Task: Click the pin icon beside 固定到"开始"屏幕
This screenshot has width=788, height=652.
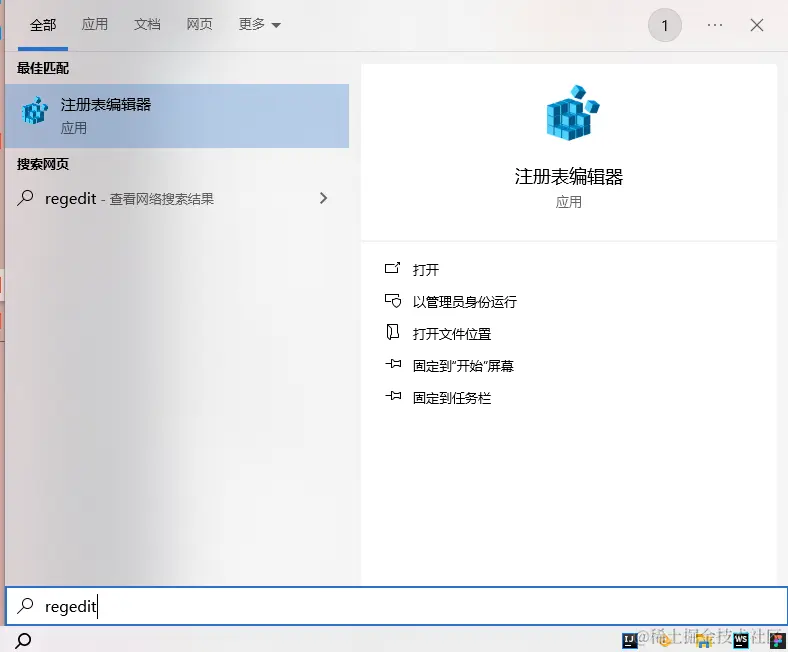Action: click(x=393, y=364)
